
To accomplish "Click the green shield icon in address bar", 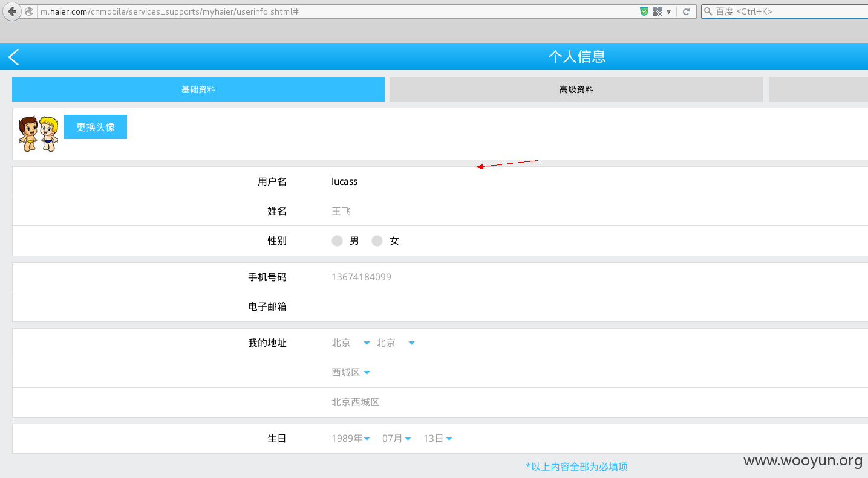I will point(644,11).
